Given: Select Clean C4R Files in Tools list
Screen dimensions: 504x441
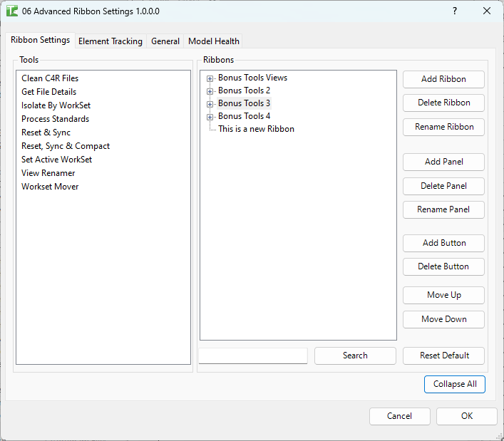Looking at the screenshot, I should 50,78.
